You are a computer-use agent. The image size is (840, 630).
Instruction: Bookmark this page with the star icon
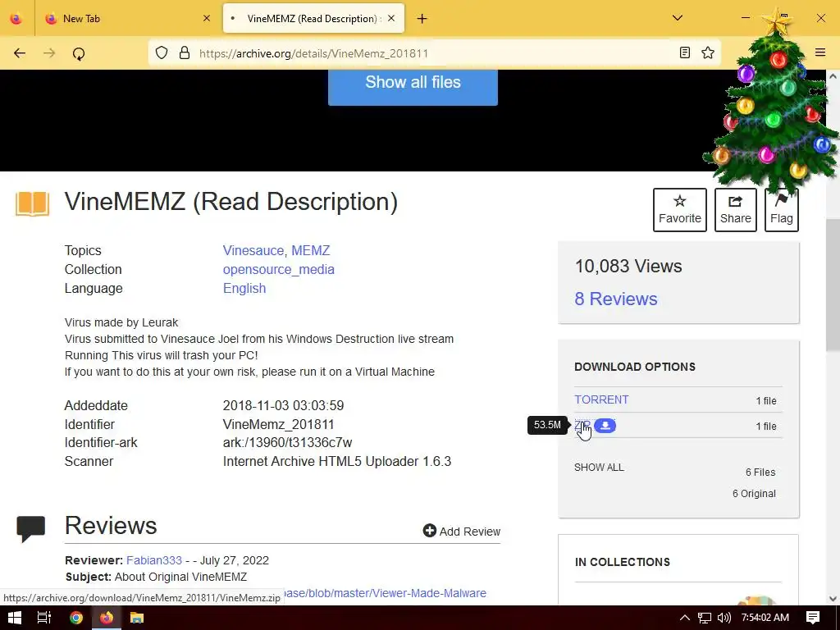tap(708, 52)
